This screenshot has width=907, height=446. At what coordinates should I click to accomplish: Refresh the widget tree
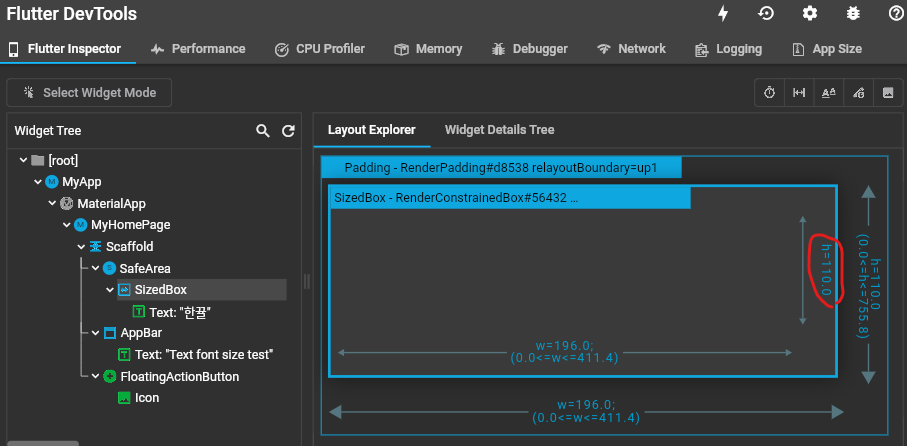coord(288,131)
